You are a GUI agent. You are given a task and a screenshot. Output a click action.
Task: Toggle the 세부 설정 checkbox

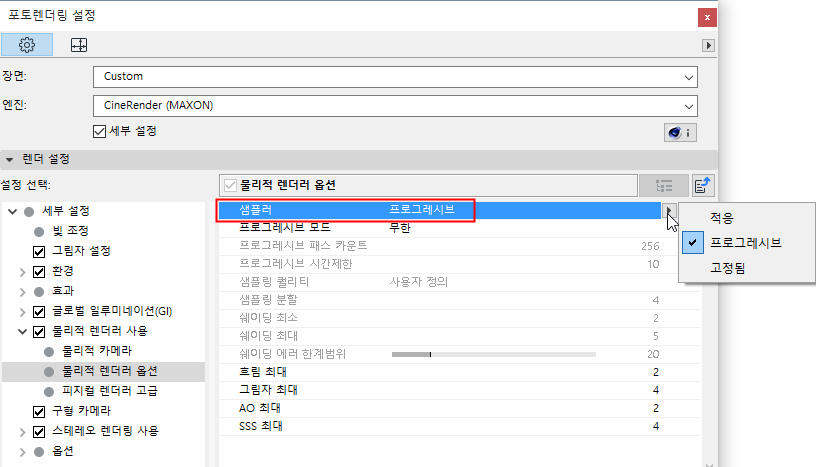[99, 131]
